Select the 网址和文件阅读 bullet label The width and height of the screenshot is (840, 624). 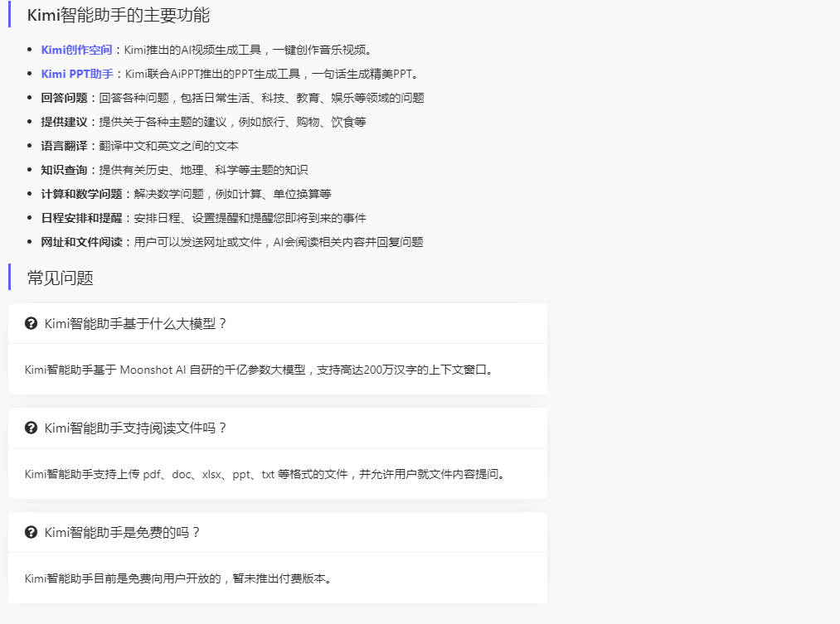pos(81,242)
